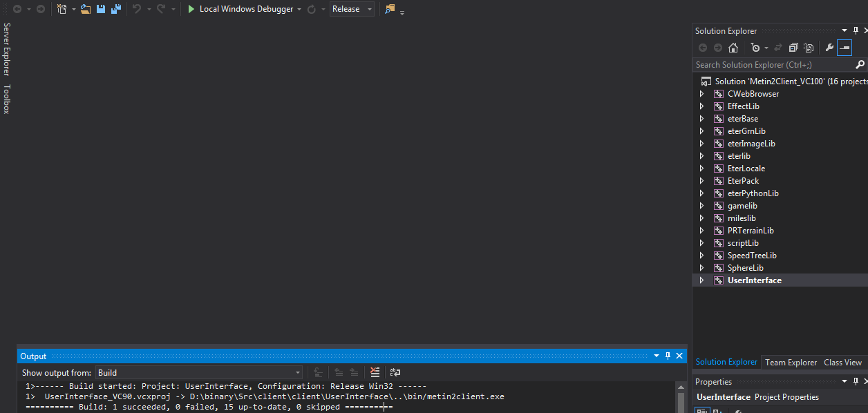This screenshot has height=413, width=868.
Task: Open the New Project dropdown arrow
Action: pos(73,10)
